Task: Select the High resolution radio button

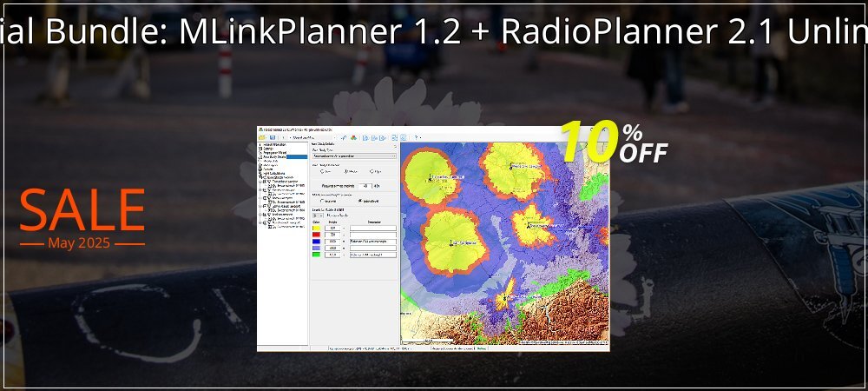Action: pos(372,172)
